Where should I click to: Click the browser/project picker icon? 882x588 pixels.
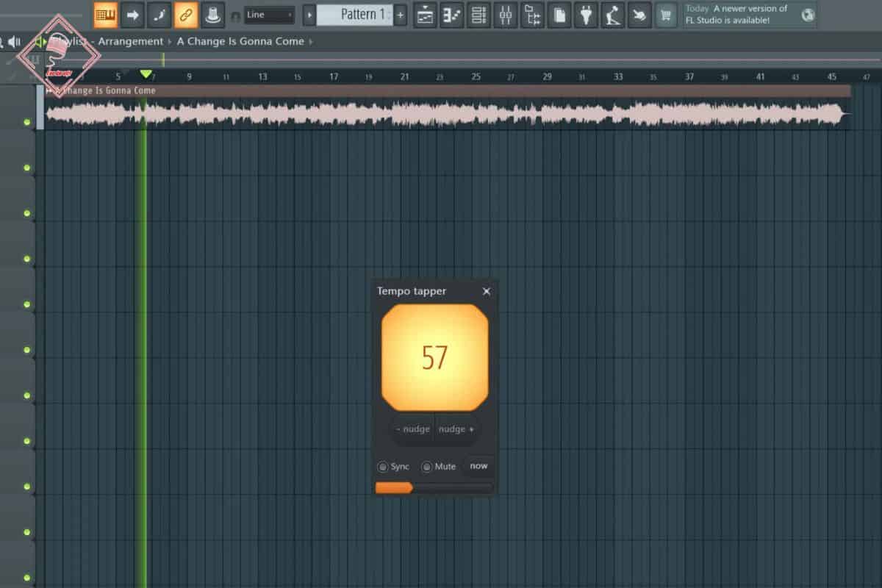tap(532, 16)
